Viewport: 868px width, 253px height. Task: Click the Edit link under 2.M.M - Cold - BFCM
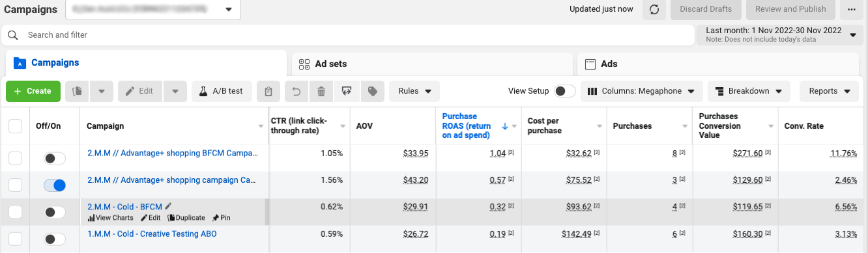(151, 218)
